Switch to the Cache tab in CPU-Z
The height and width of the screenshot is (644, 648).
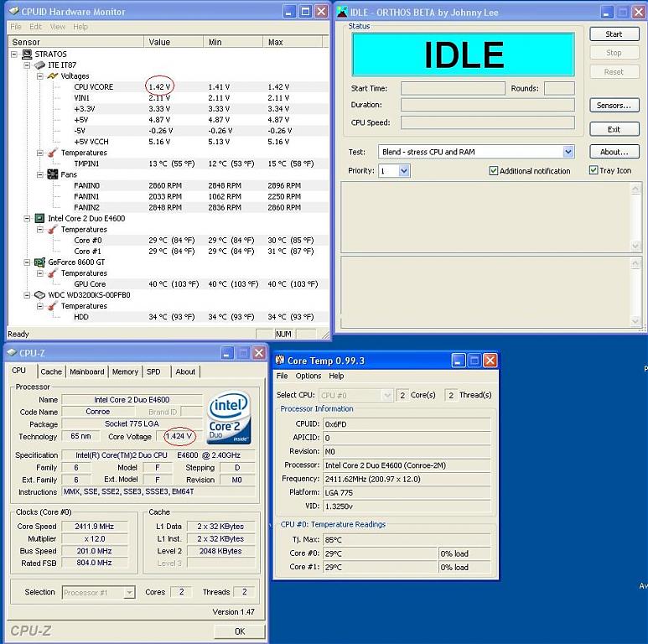51,371
